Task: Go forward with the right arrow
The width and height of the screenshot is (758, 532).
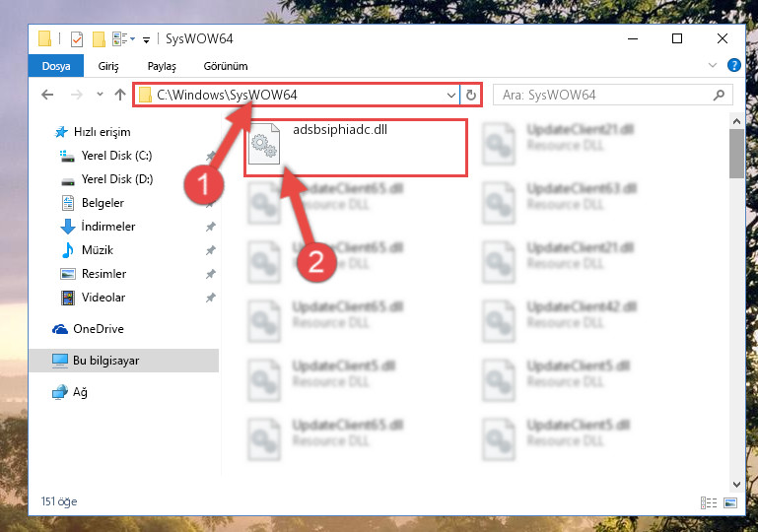Action: point(76,95)
